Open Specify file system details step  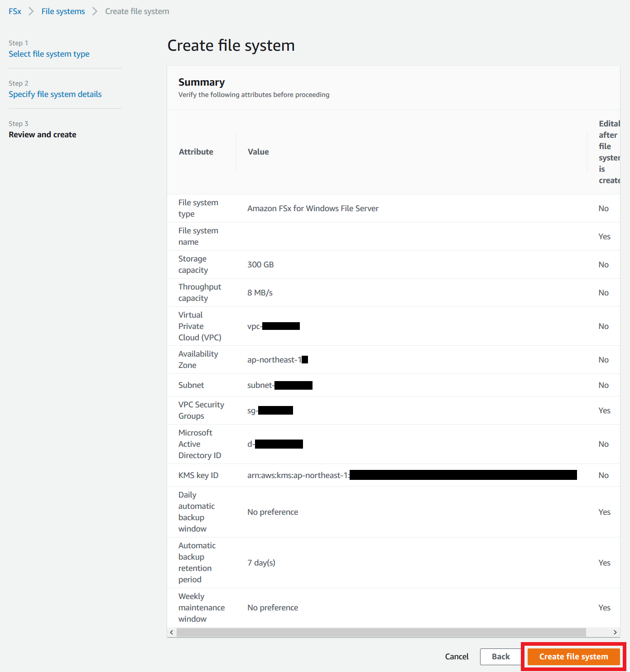point(55,94)
